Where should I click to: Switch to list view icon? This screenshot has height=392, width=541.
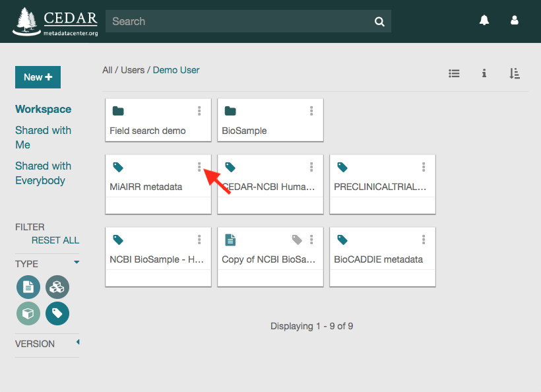point(454,73)
